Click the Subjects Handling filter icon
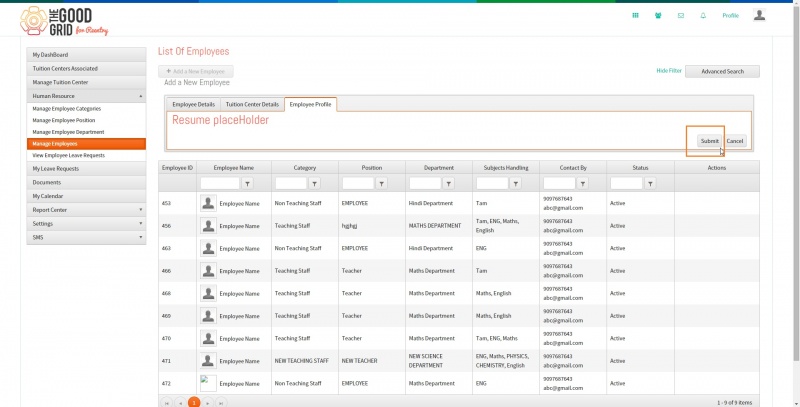This screenshot has height=407, width=800. click(515, 183)
